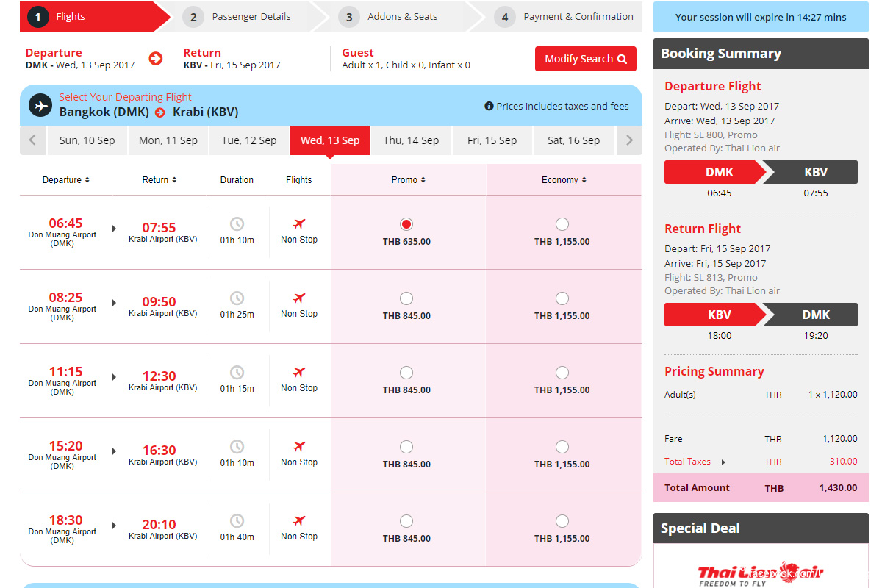Viewport: 882px width, 588px height.
Task: Click the red arrow icon between Departure and Return
Action: tap(156, 59)
